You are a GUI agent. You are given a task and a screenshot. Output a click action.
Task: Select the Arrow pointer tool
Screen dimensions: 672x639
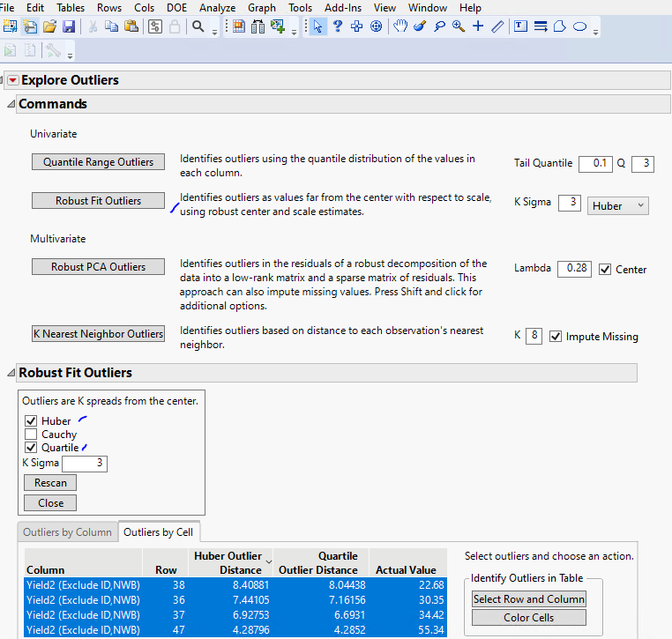coord(317,26)
